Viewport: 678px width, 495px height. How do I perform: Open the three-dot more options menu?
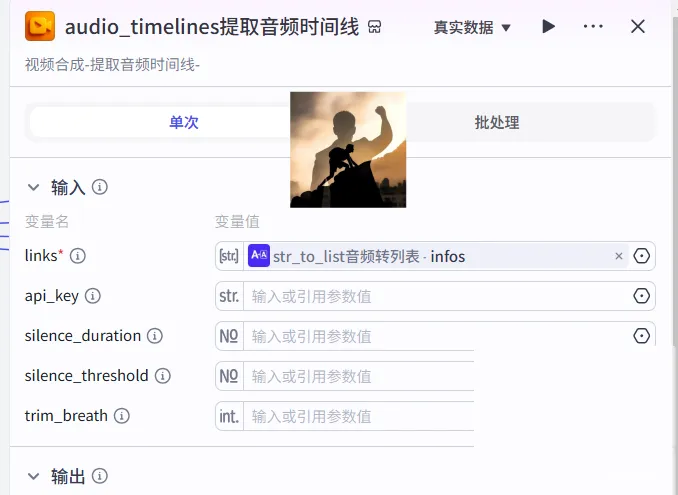pos(593,26)
